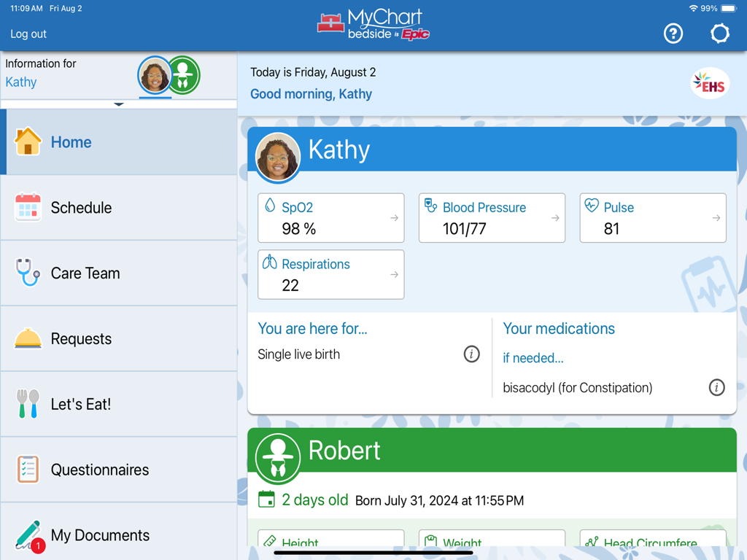Open the help question mark icon
The height and width of the screenshot is (560, 747).
pos(673,34)
